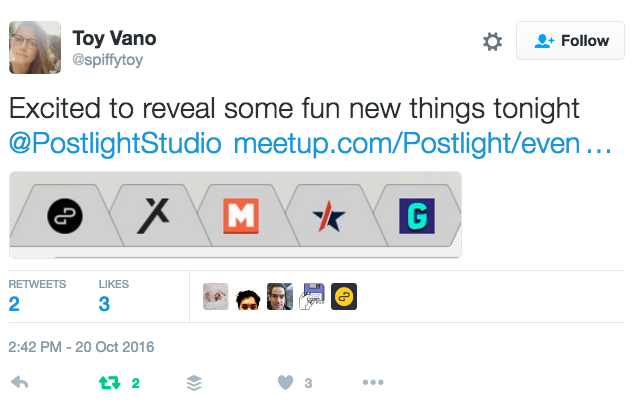
Task: Open the @PostlightStudio mention
Action: coord(115,143)
